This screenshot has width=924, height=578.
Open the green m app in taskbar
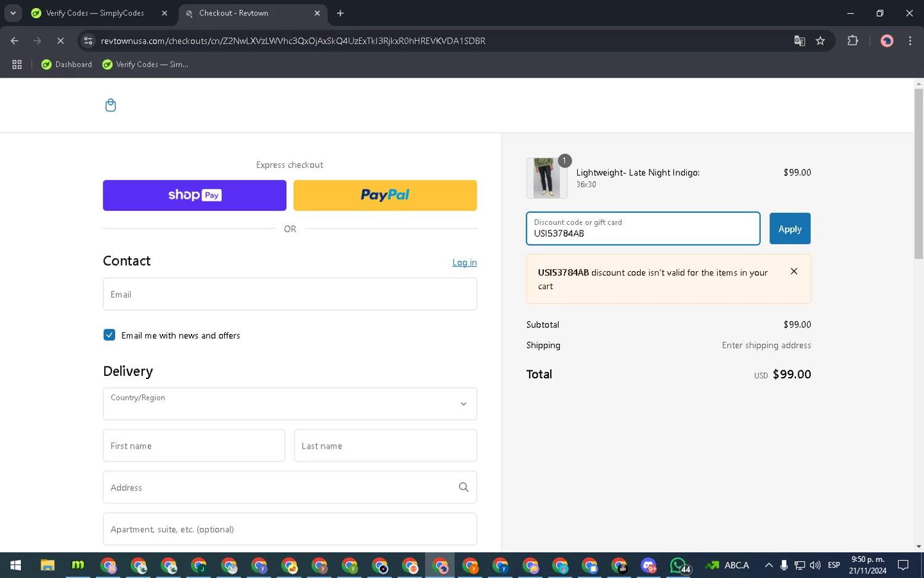point(78,565)
